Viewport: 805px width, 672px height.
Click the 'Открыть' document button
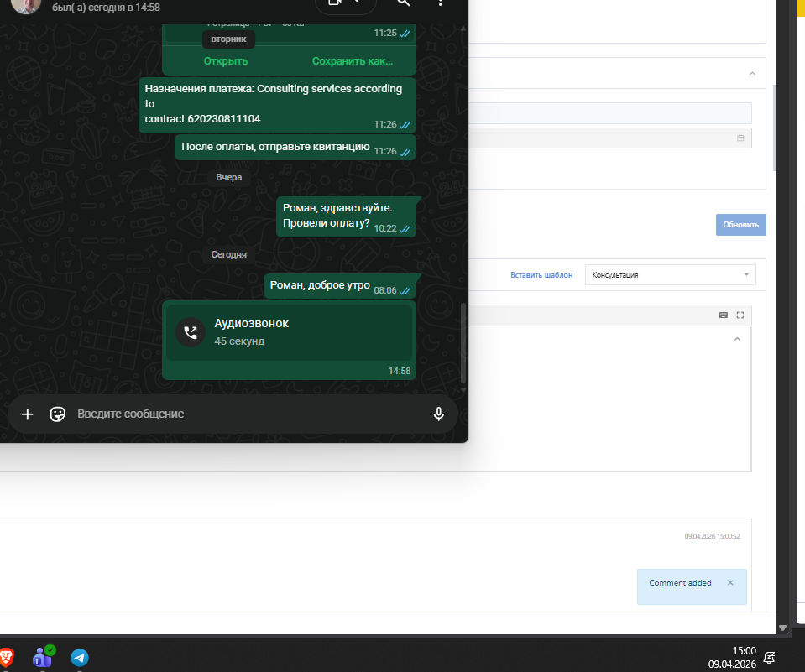[226, 61]
